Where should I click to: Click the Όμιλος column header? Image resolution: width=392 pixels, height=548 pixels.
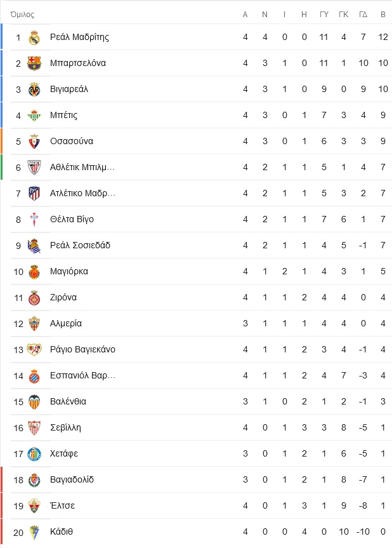[22, 15]
